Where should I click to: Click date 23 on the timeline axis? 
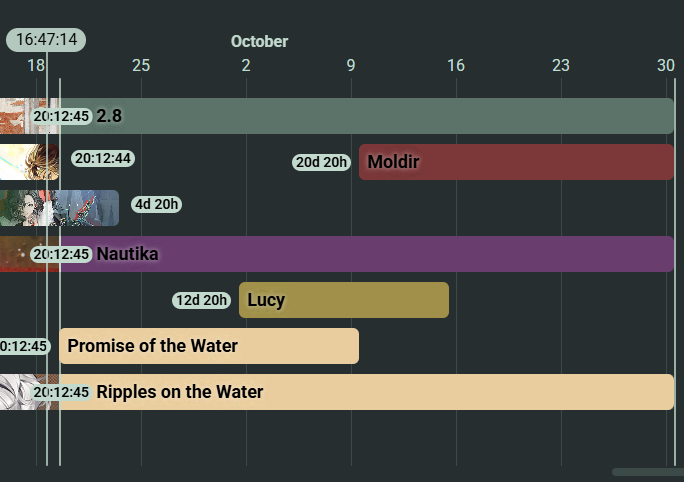[561, 66]
